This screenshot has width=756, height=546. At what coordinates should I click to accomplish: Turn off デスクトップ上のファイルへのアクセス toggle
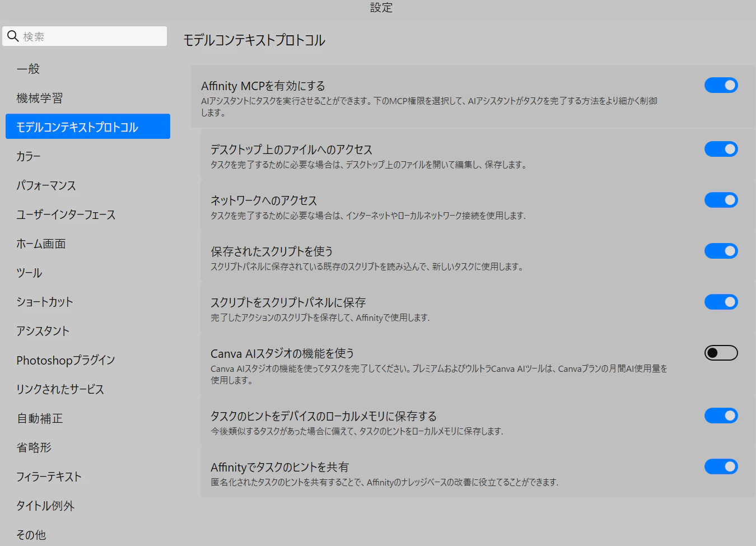(721, 149)
